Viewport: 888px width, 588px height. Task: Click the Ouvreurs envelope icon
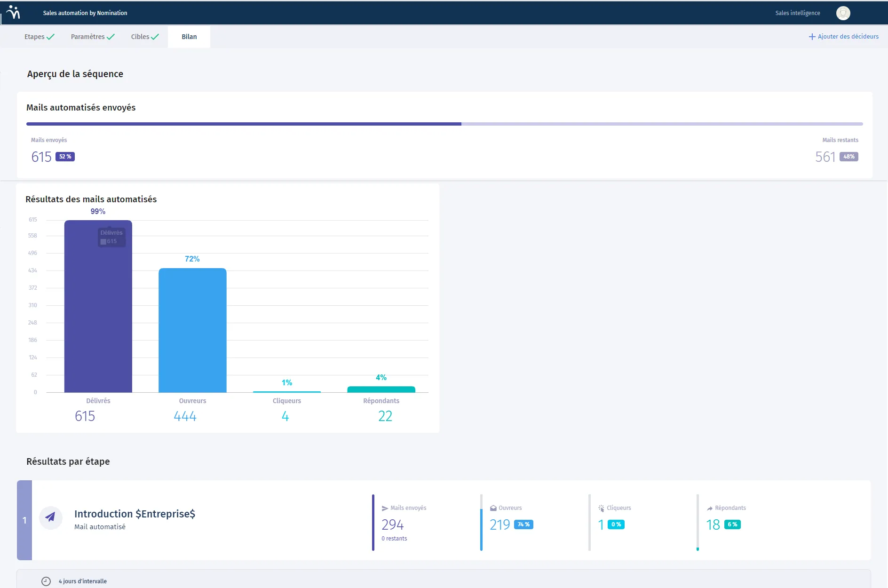pyautogui.click(x=493, y=509)
